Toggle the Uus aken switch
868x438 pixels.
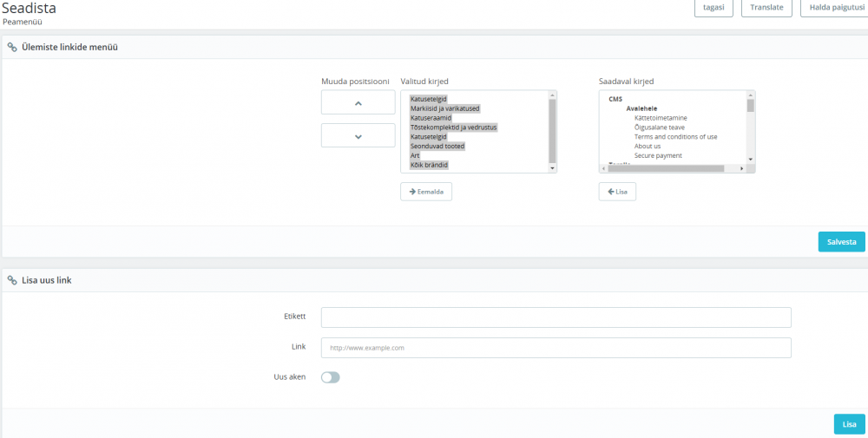point(331,377)
